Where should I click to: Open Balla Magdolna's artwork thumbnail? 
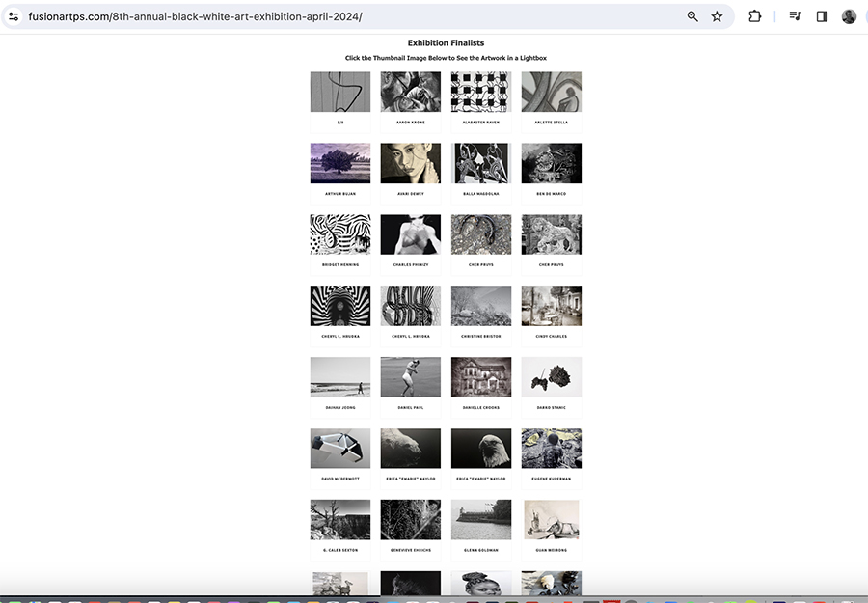pyautogui.click(x=481, y=163)
